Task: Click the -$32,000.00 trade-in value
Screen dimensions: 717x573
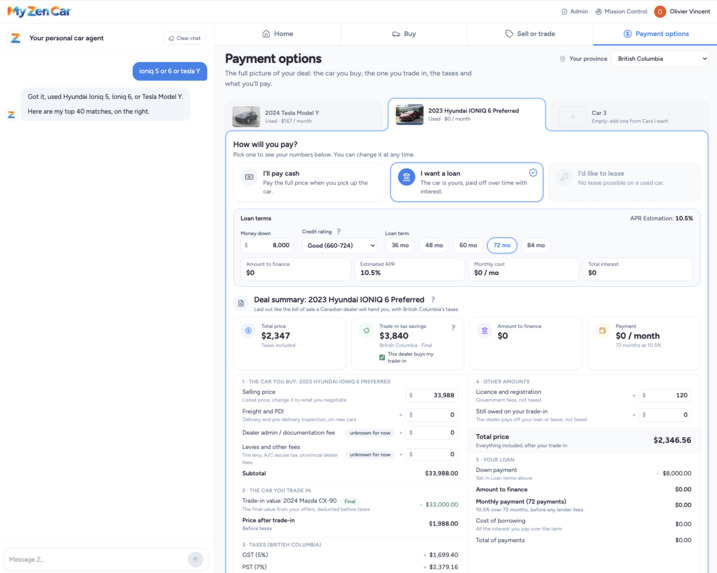Action: 439,504
